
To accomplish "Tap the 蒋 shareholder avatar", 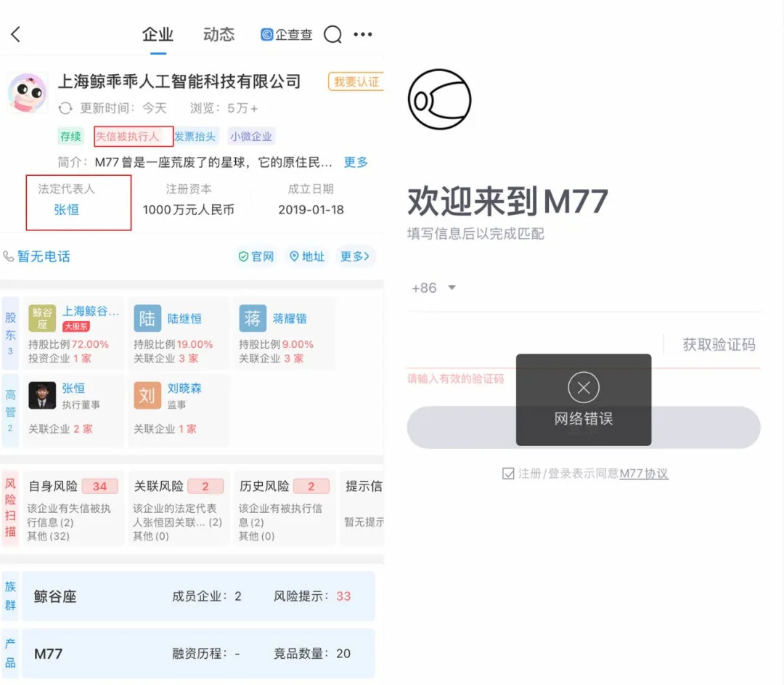I will [x=253, y=318].
